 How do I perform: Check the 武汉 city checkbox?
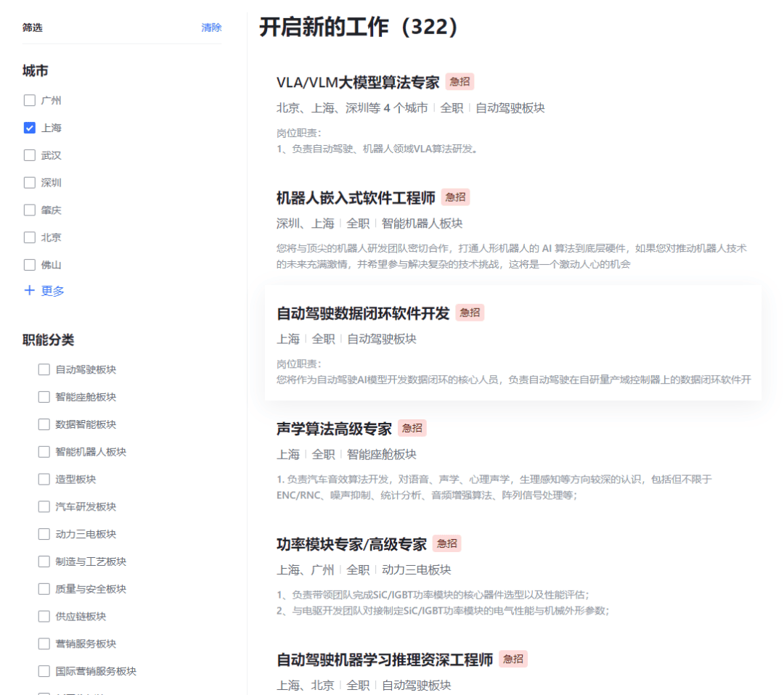[30, 155]
